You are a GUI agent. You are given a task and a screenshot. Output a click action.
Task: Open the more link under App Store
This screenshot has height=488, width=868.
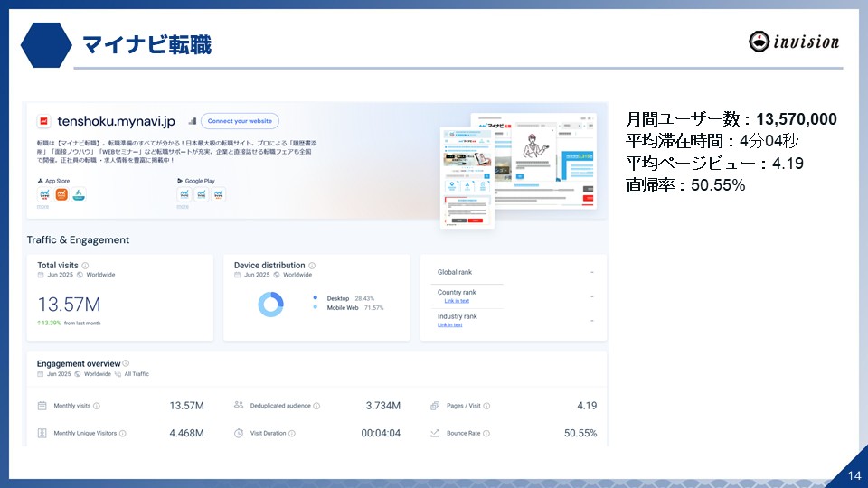[x=42, y=207]
